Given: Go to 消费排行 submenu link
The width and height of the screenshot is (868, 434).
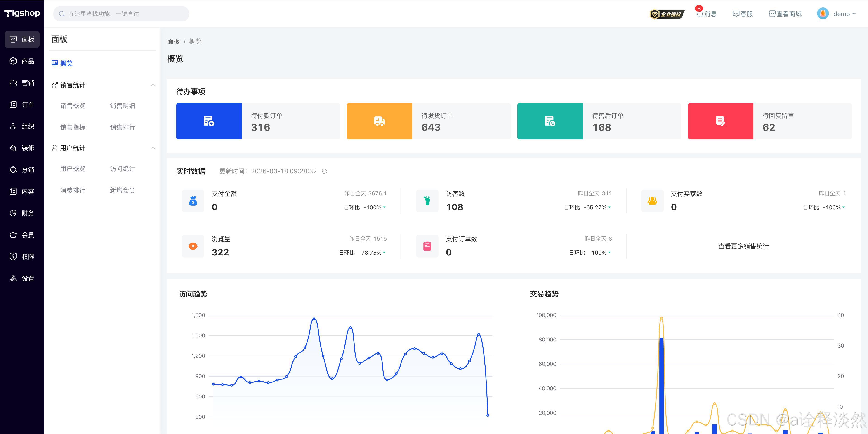Looking at the screenshot, I should 73,191.
